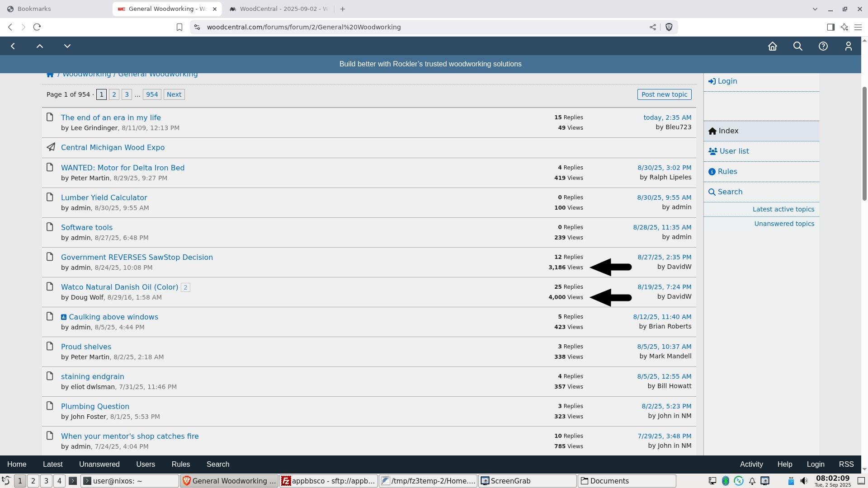Viewport: 868px width, 488px height.
Task: Expand the down chevron in forum header
Action: (x=67, y=46)
